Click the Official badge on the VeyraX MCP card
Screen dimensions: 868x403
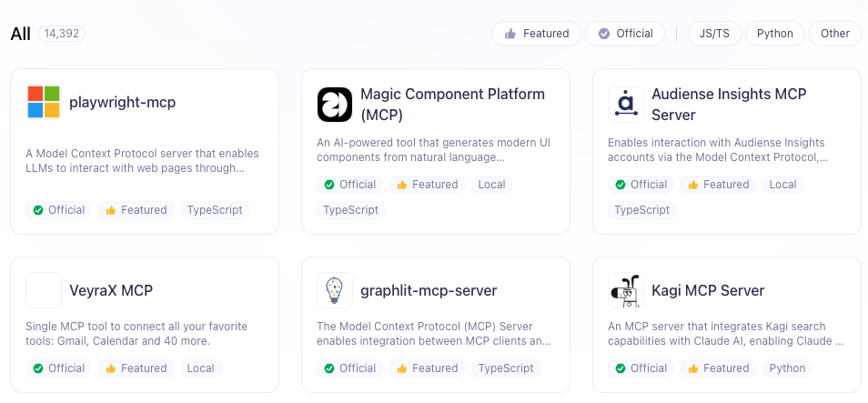58,368
